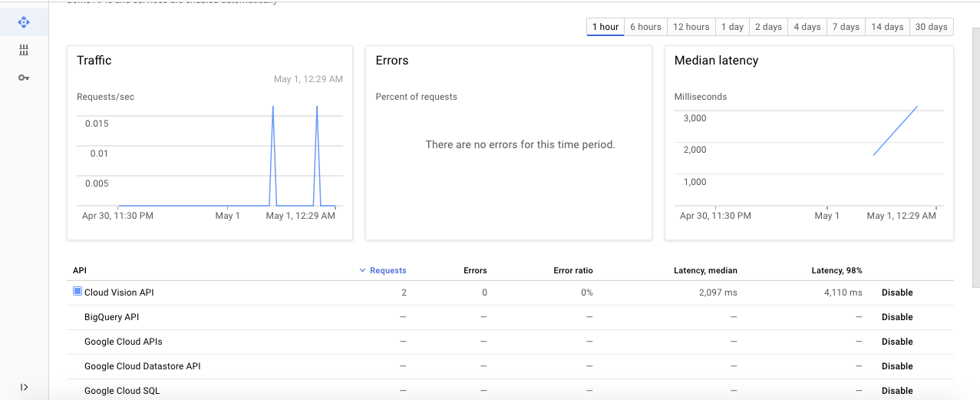Open the Cloud Vision API link
Image resolution: width=980 pixels, height=400 pixels.
[x=119, y=293]
